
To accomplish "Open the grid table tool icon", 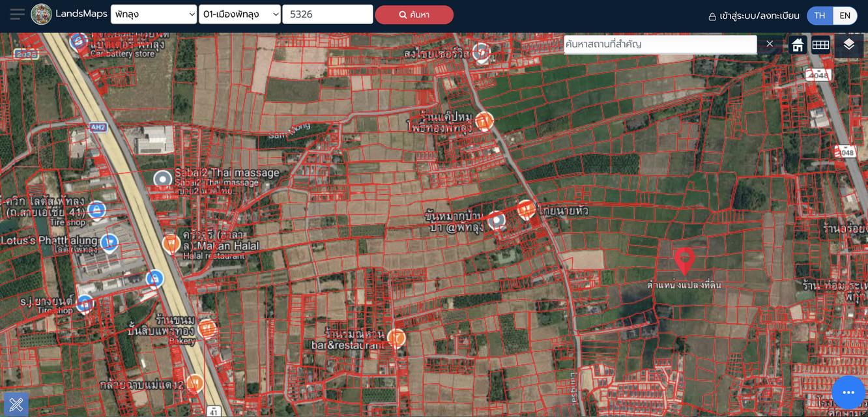I will [820, 45].
